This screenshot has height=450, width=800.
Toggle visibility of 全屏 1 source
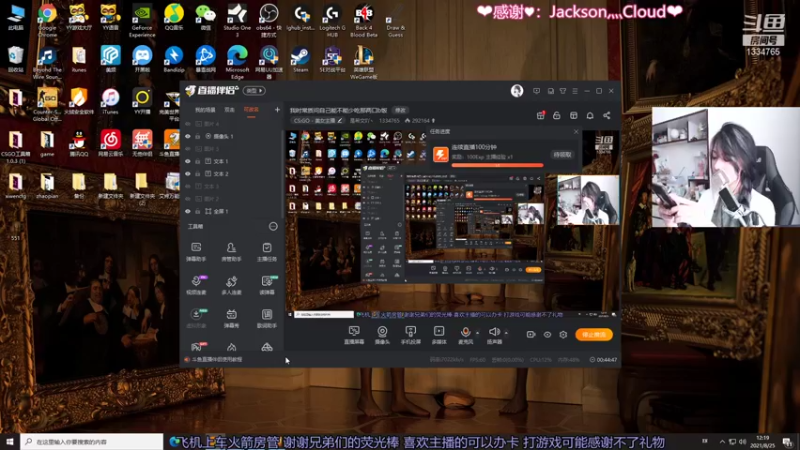(188, 211)
